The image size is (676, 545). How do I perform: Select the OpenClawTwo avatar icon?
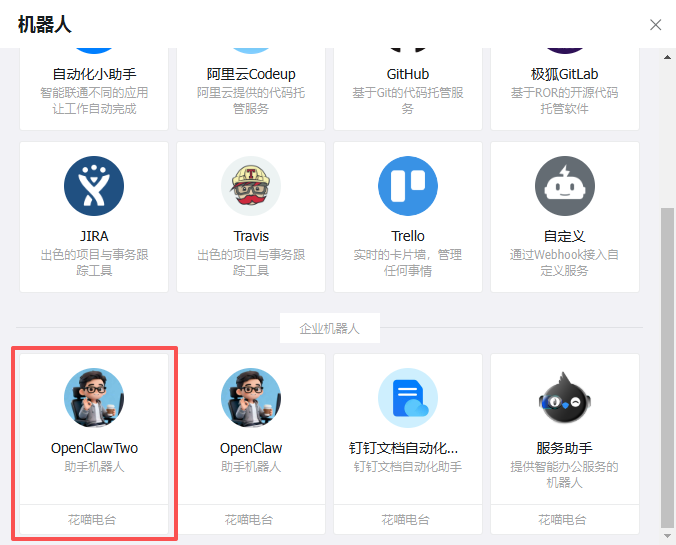[94, 398]
